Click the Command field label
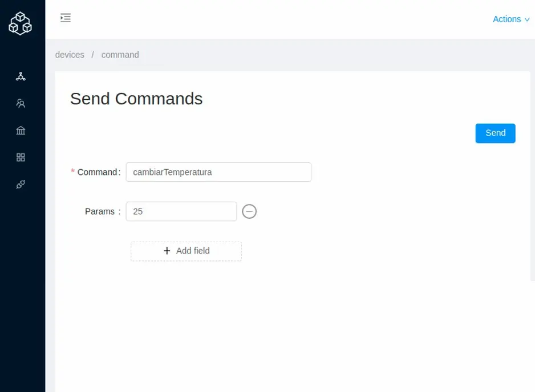The height and width of the screenshot is (392, 535). click(x=98, y=172)
